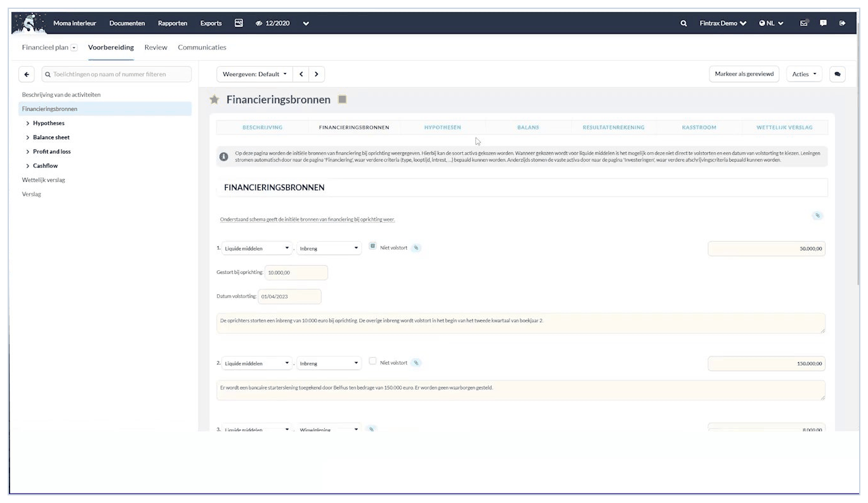Click the Belfius starterslening description text area
868x503 pixels.
521,390
